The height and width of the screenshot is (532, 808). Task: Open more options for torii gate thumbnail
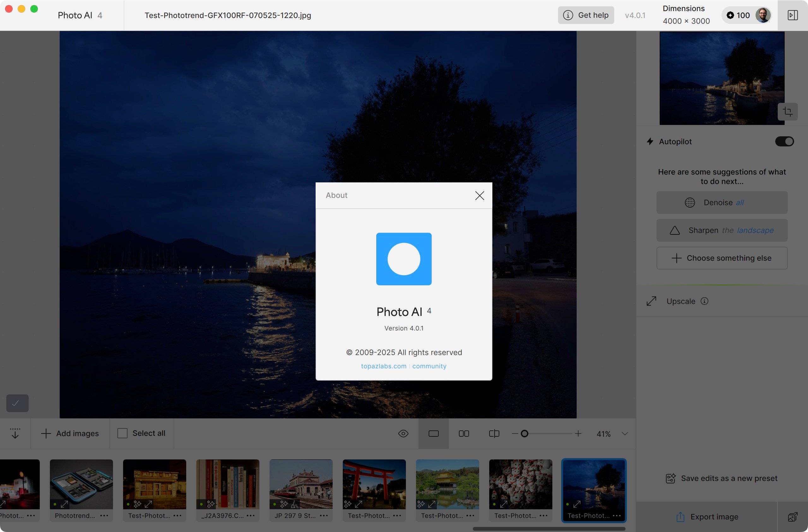pos(397,516)
